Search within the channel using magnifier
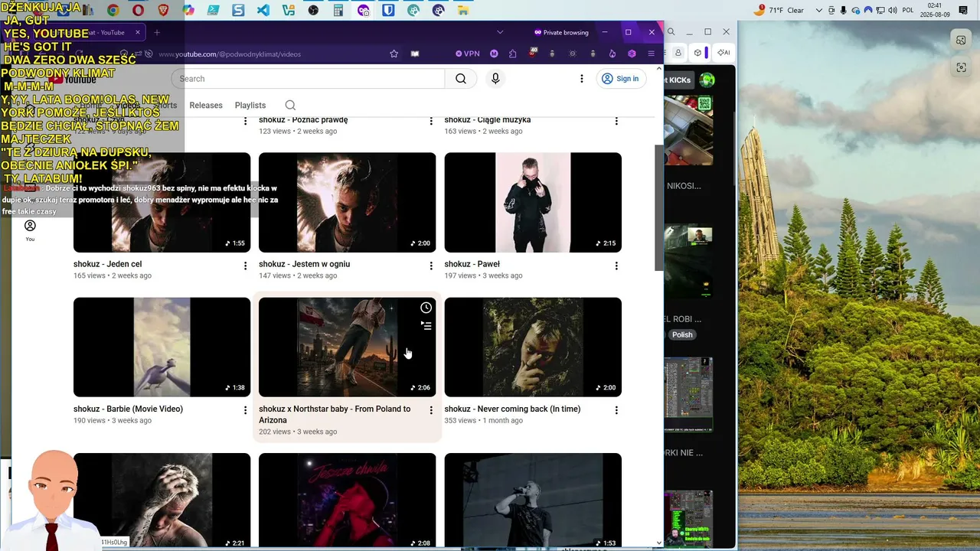 click(290, 106)
